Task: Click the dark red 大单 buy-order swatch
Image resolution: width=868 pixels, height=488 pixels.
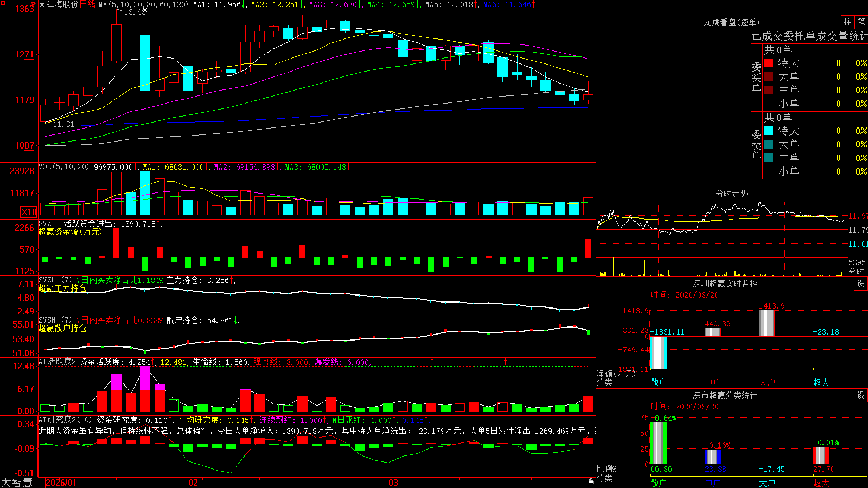Action: [768, 76]
